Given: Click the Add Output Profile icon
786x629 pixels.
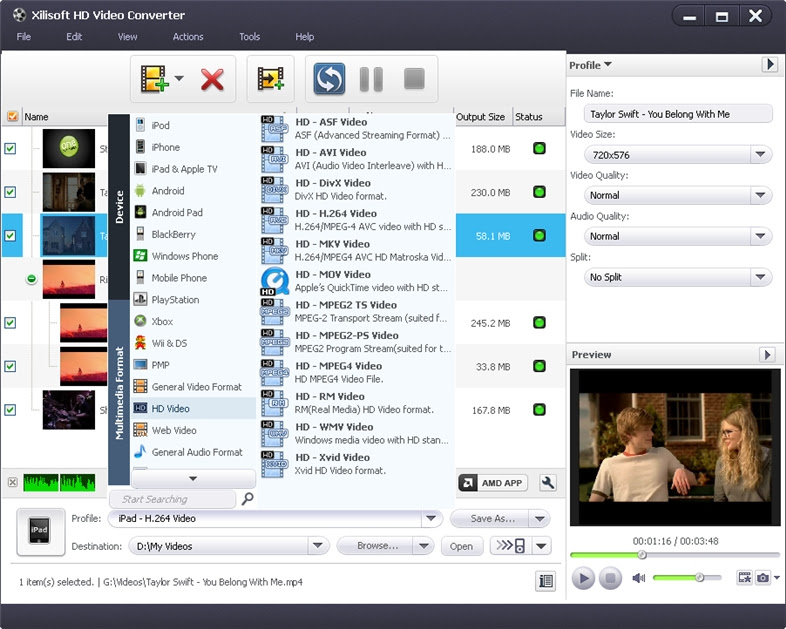Looking at the screenshot, I should pos(271,79).
